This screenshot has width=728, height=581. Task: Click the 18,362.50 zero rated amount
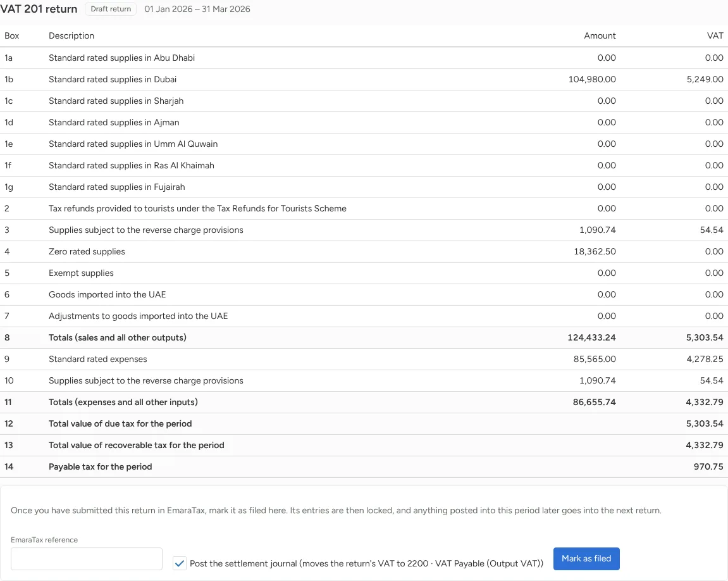coord(595,252)
